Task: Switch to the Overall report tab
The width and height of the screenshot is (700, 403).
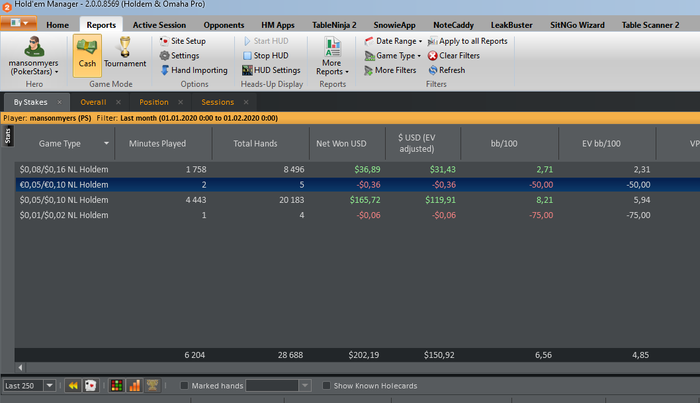Action: click(93, 102)
